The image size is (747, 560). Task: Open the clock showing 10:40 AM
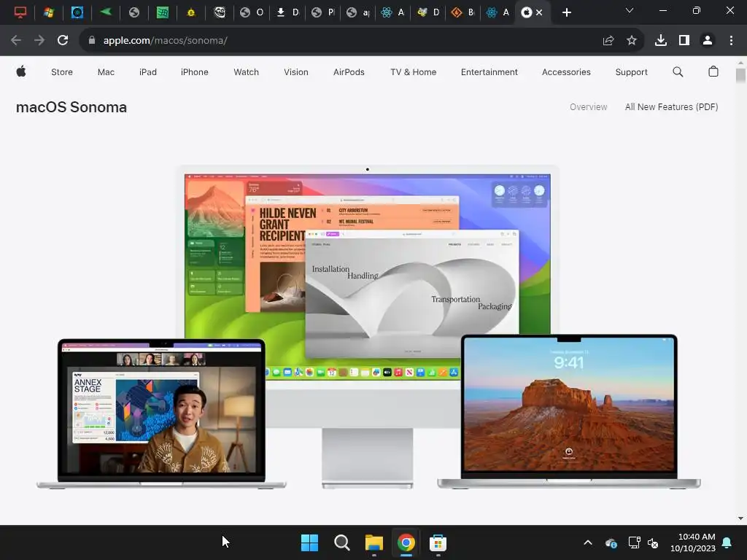click(693, 542)
